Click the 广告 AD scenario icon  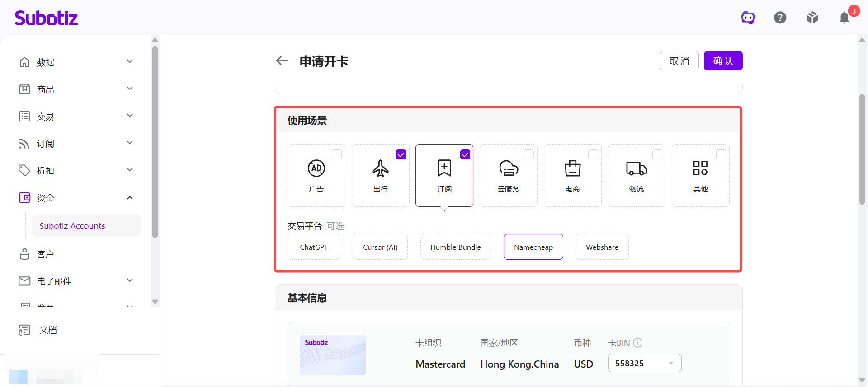click(x=316, y=168)
